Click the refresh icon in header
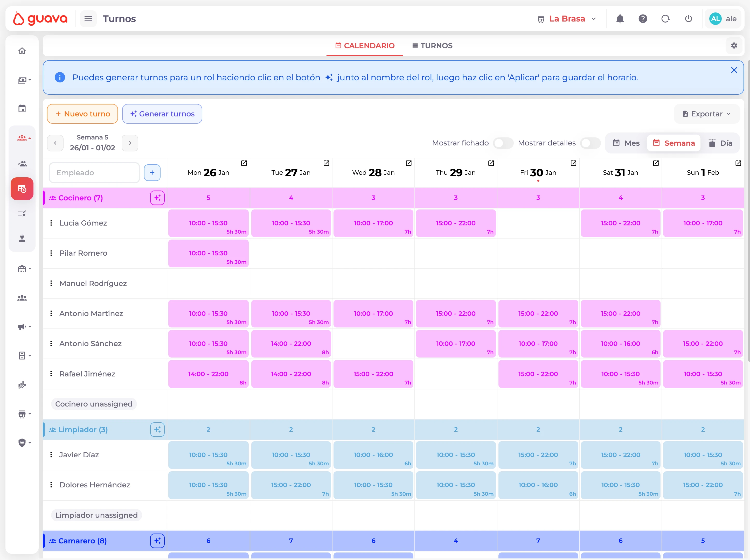750x560 pixels. pyautogui.click(x=665, y=19)
